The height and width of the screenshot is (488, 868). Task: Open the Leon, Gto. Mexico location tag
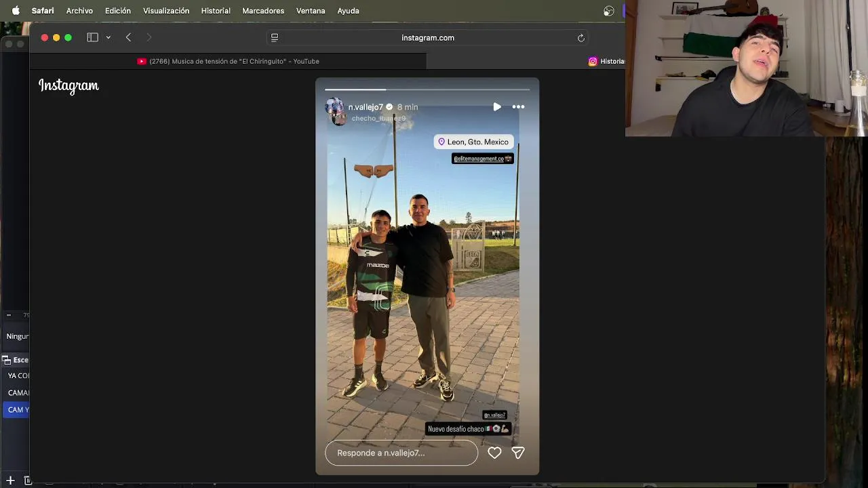point(473,142)
